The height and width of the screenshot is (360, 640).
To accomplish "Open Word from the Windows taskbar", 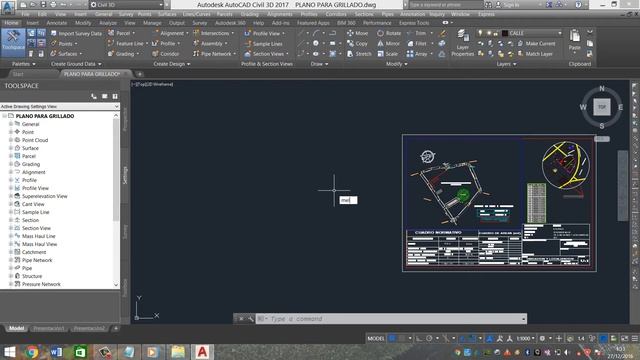I will click(56, 352).
